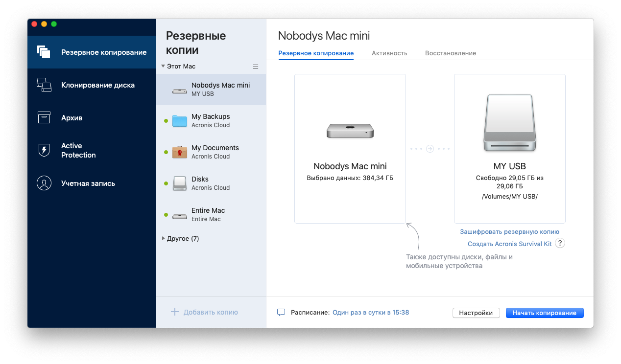Select the Disks drive icon in list
Viewport: 621px width, 364px height.
click(180, 183)
